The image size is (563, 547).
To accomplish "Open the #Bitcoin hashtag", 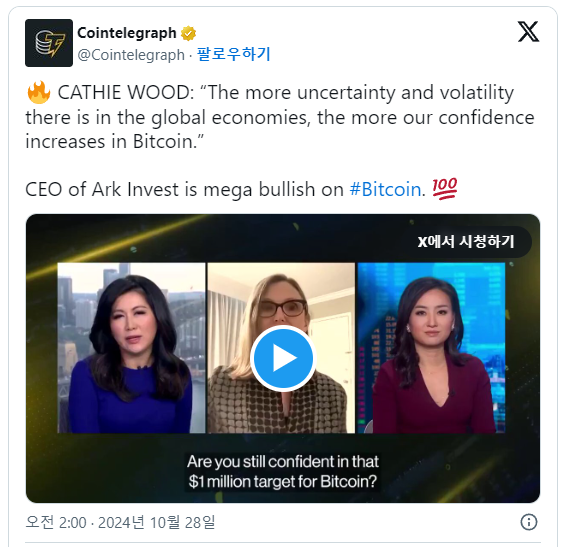I will [x=385, y=189].
